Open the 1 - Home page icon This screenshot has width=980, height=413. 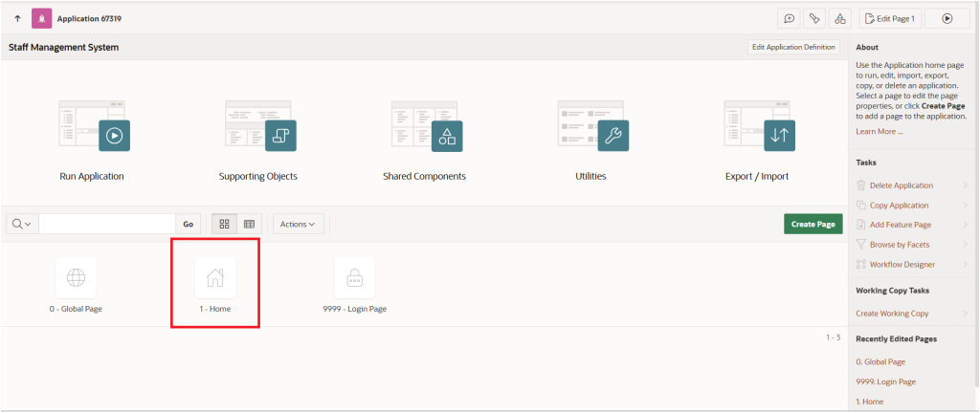pos(215,277)
